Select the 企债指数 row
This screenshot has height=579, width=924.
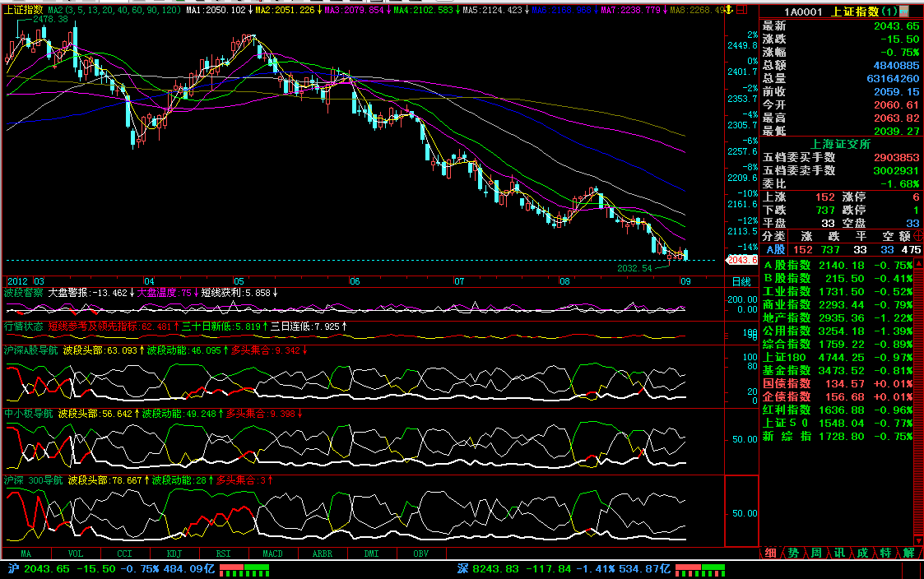pyautogui.click(x=838, y=396)
